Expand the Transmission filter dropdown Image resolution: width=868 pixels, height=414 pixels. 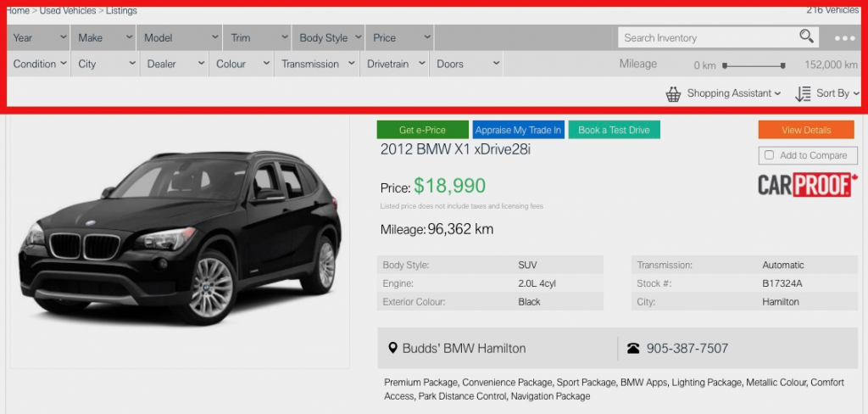tap(317, 64)
